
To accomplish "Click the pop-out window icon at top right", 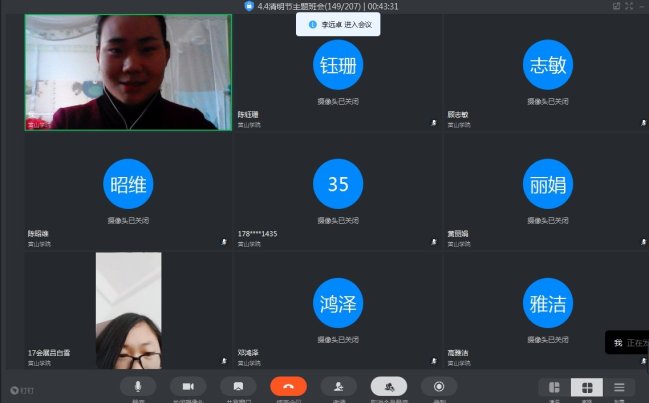I will [617, 6].
